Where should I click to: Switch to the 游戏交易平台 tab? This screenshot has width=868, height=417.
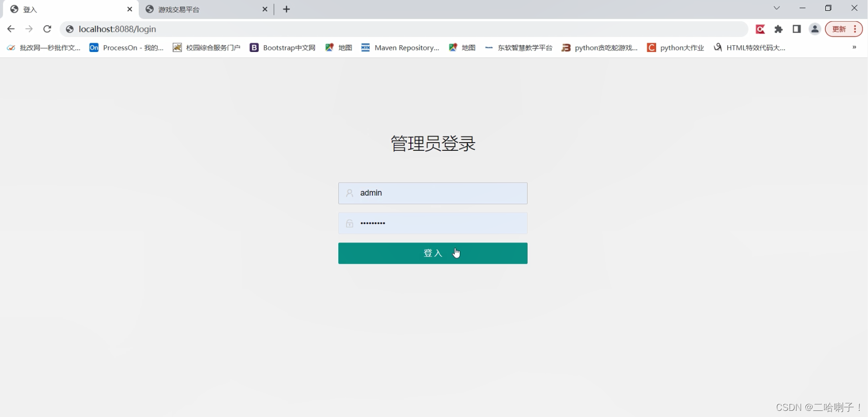(206, 9)
